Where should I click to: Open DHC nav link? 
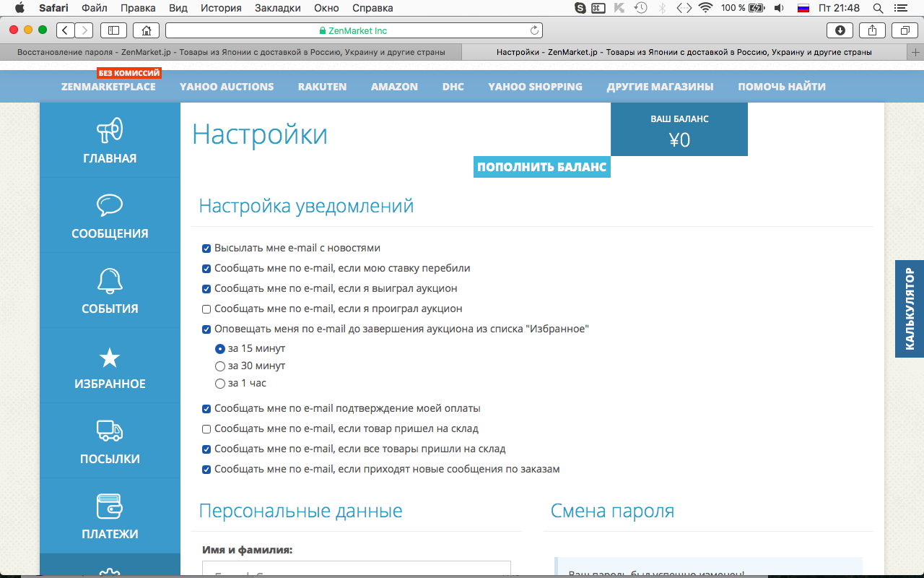(453, 87)
